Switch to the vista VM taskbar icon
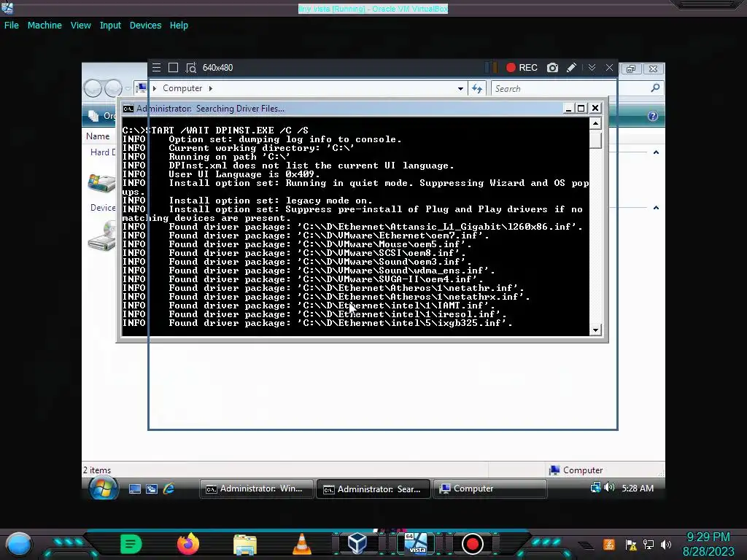This screenshot has height=560, width=747. click(416, 543)
